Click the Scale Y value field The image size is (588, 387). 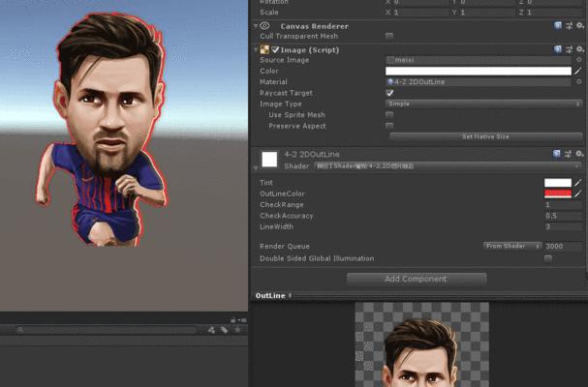point(486,12)
